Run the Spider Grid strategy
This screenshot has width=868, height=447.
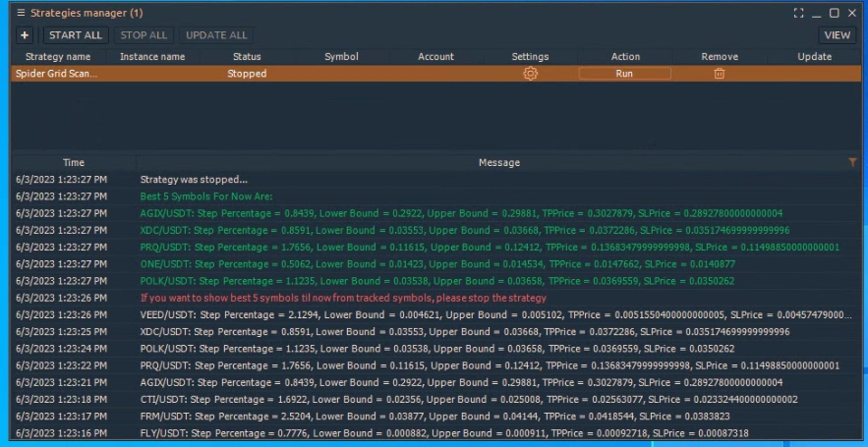(x=624, y=74)
